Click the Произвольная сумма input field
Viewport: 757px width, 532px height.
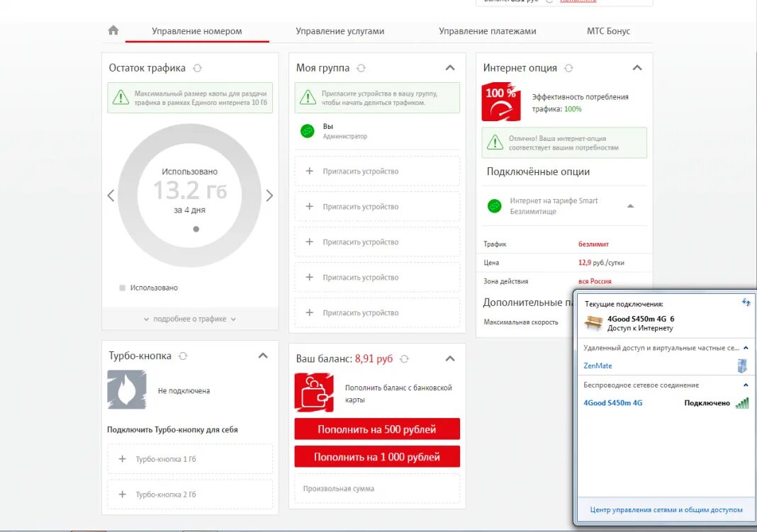tap(377, 489)
